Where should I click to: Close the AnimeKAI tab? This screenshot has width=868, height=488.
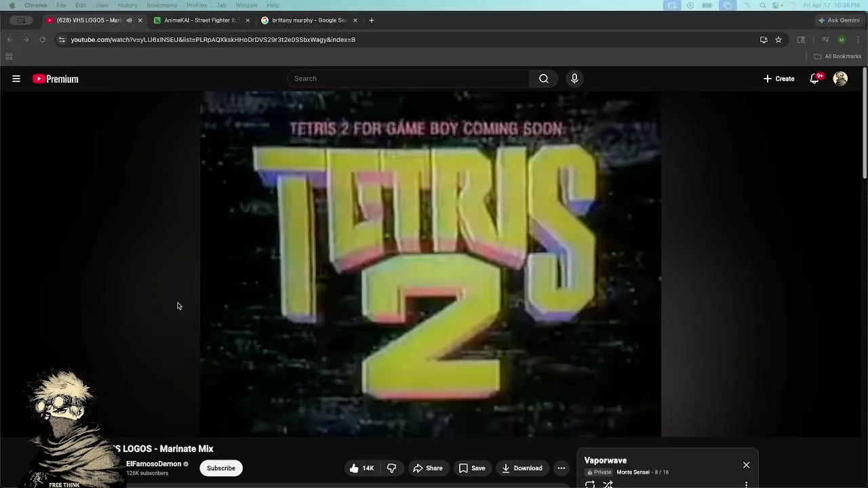(x=248, y=20)
